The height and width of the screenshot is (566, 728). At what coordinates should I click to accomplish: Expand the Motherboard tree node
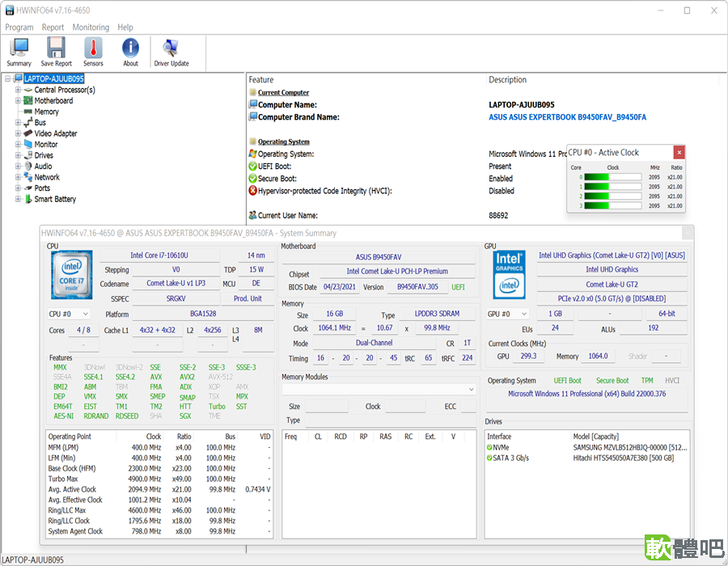tap(18, 101)
